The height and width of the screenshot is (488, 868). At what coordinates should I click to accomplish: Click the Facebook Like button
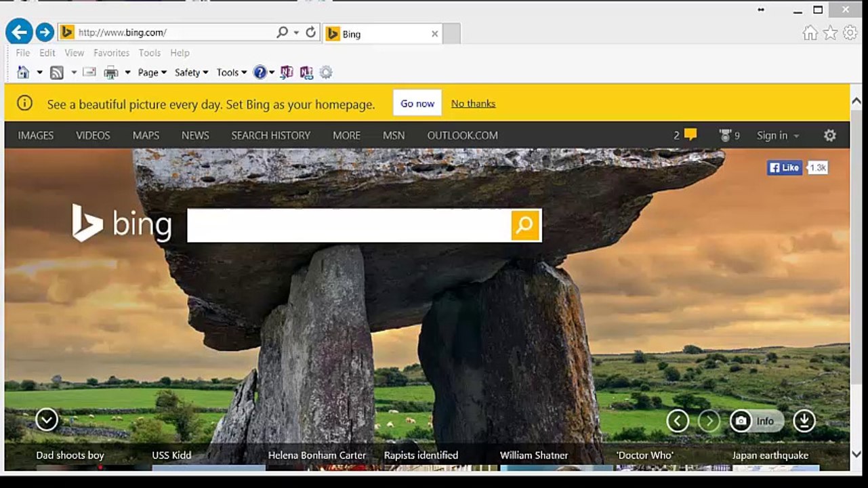785,167
